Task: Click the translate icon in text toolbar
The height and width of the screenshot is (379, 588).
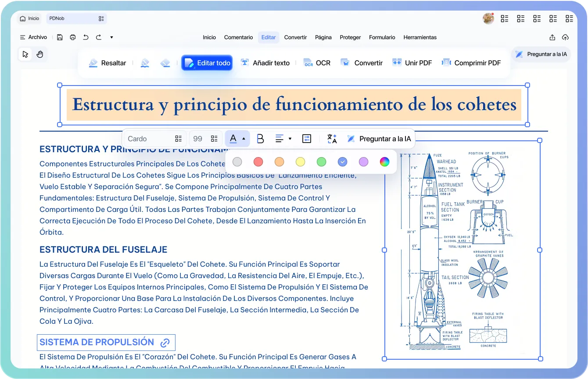Action: (x=332, y=139)
